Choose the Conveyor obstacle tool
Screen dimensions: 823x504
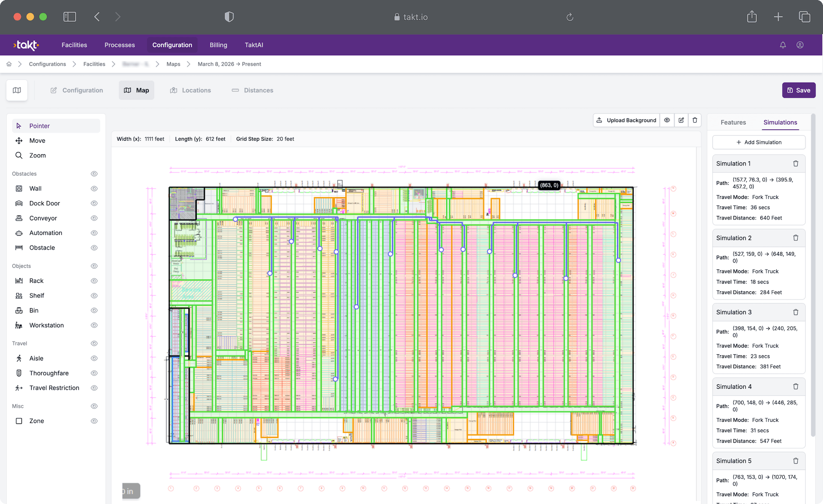point(43,218)
